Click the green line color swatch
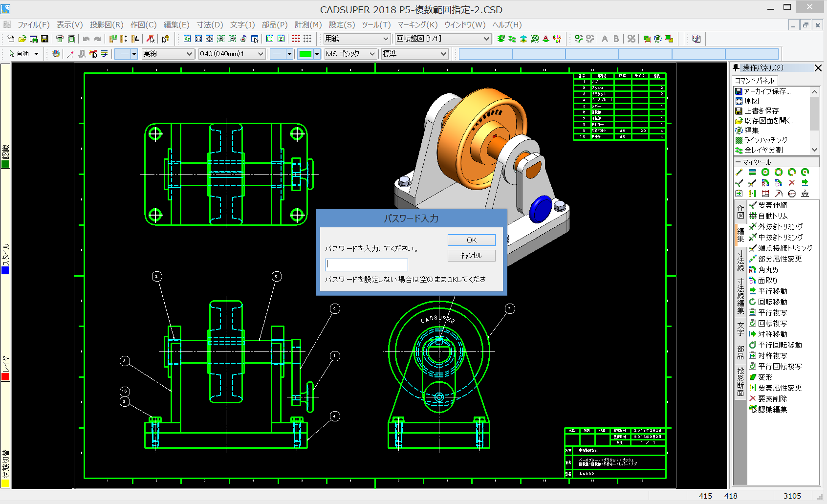Screen dimensions: 827x504 click(x=305, y=54)
